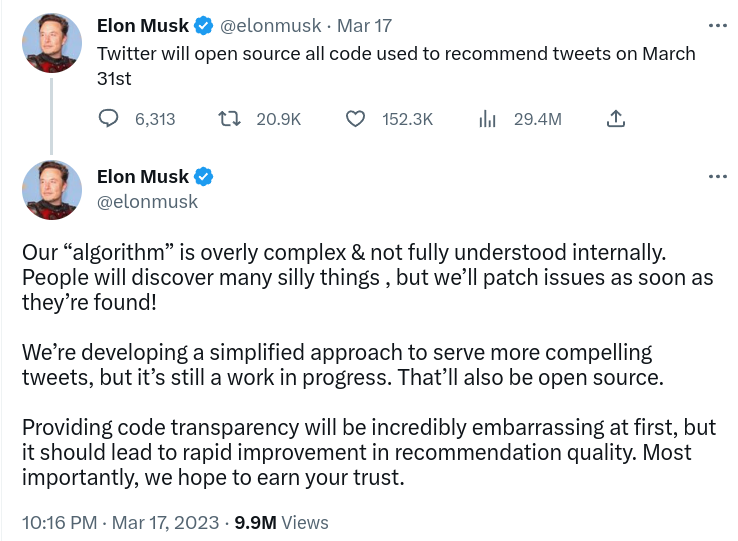Click verified badge above the standalone @elonmusk handle
Image resolution: width=738 pixels, height=541 pixels.
coord(203,177)
